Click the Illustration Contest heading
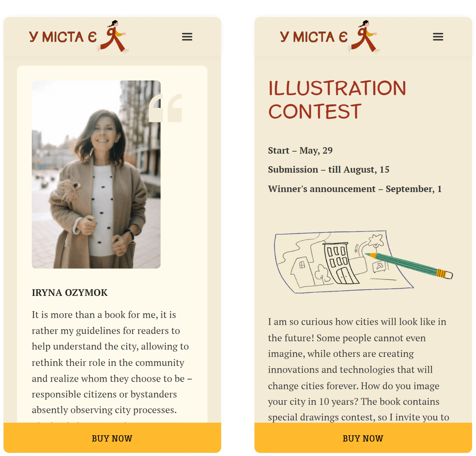476x456 pixels. [x=337, y=99]
